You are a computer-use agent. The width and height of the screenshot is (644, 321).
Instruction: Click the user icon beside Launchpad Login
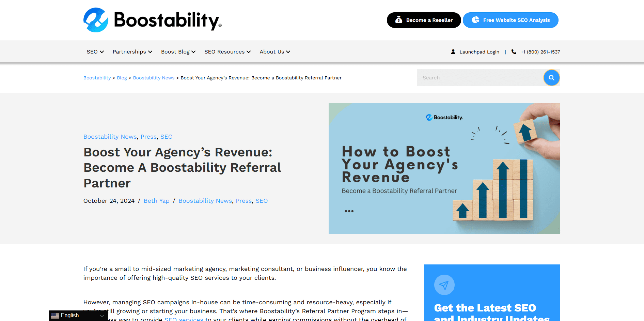click(453, 52)
